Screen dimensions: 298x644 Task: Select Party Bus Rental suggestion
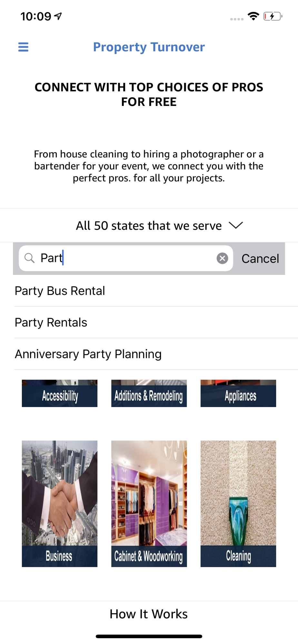point(60,291)
